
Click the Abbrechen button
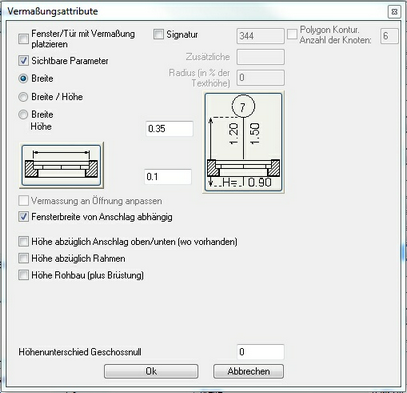click(x=248, y=371)
